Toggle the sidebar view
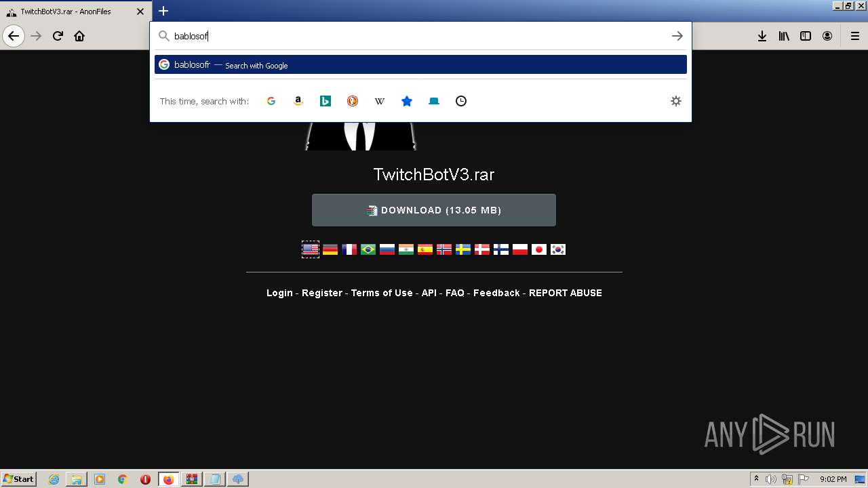 806,36
